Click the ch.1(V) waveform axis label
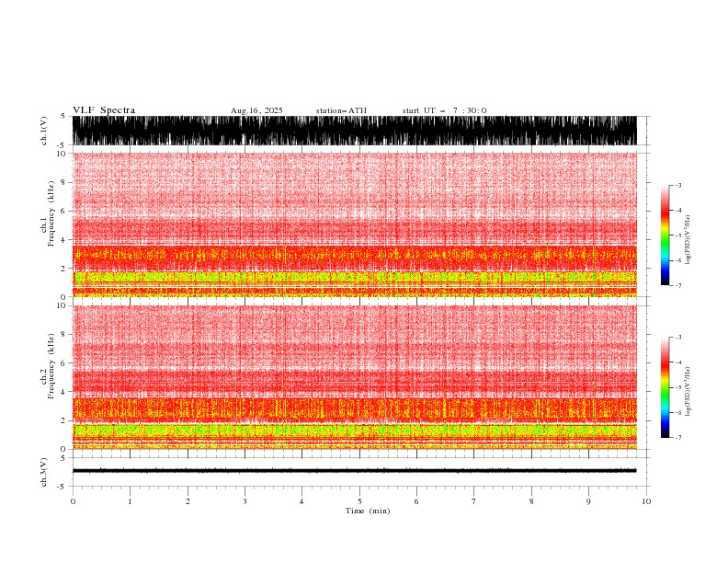 [x=44, y=131]
